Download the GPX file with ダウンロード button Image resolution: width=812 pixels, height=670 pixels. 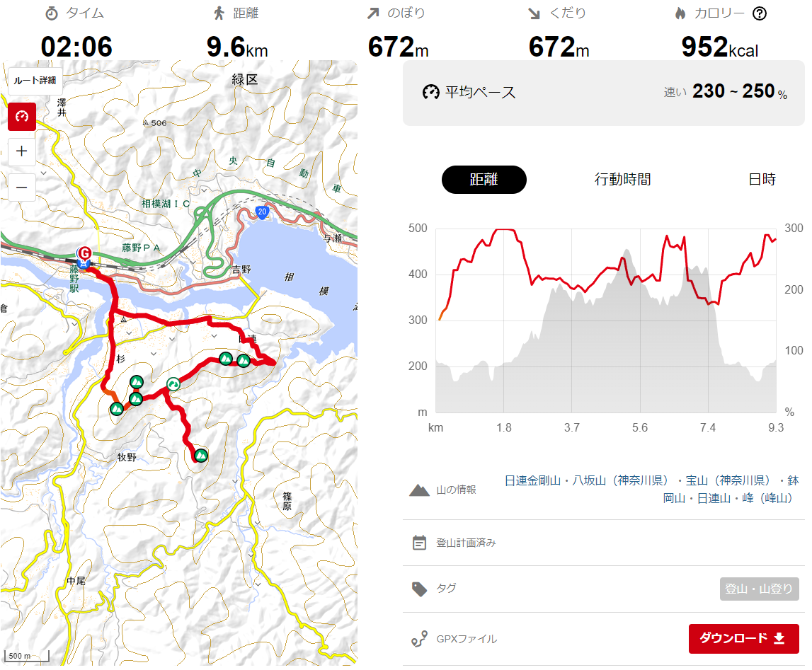click(743, 638)
